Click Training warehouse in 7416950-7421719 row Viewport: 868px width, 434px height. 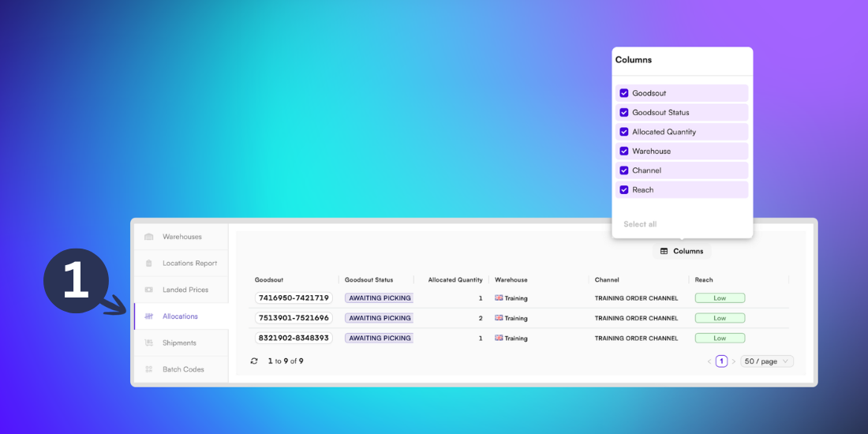point(511,297)
